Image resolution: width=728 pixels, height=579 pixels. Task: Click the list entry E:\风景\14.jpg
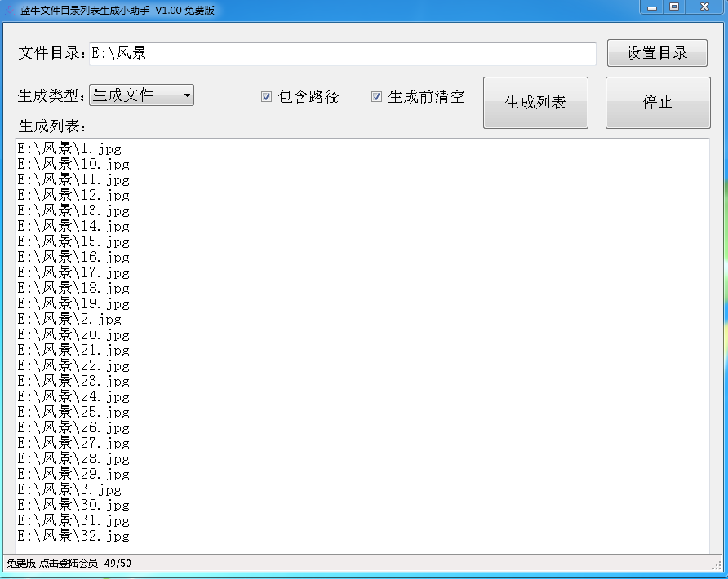coord(73,227)
